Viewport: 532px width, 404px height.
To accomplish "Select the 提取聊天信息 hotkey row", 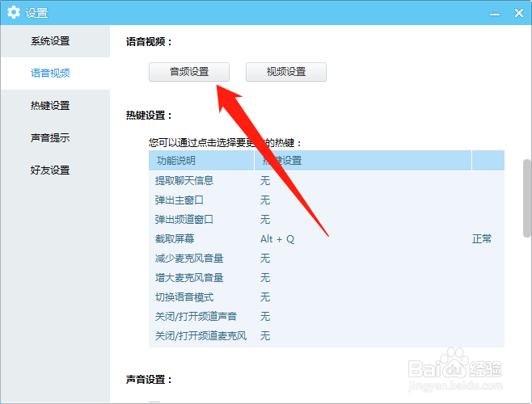I will point(327,180).
